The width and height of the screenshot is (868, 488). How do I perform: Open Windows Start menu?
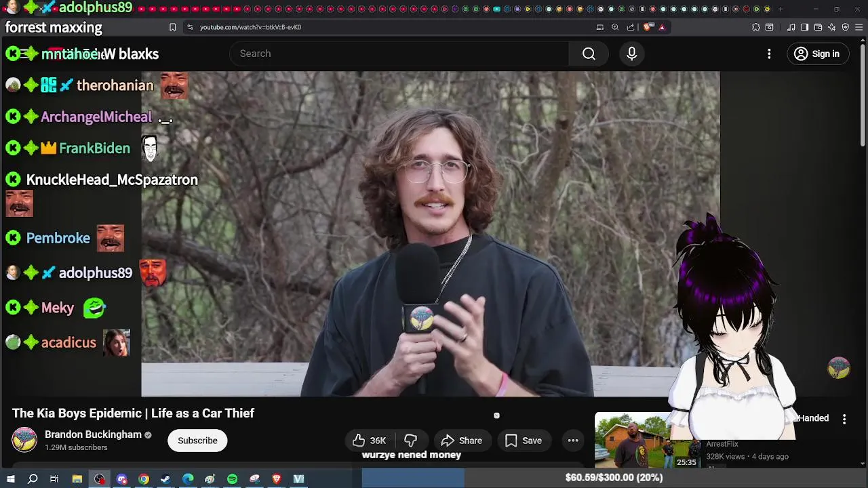pos(11,479)
